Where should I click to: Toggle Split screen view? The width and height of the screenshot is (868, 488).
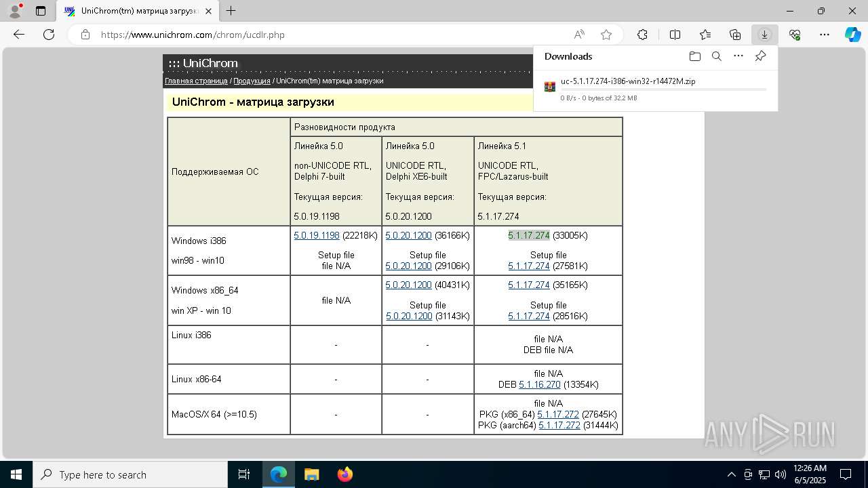tap(675, 35)
